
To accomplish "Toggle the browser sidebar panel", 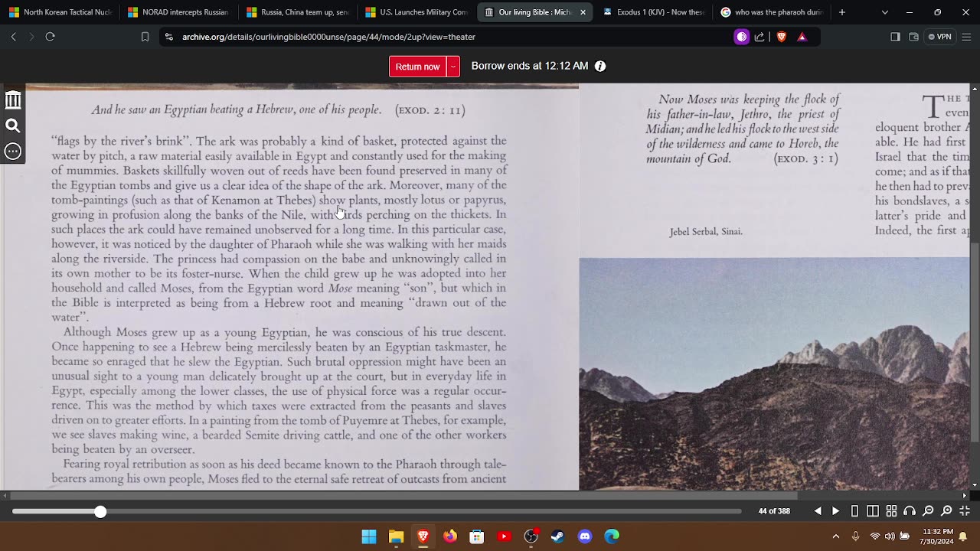I will click(895, 37).
